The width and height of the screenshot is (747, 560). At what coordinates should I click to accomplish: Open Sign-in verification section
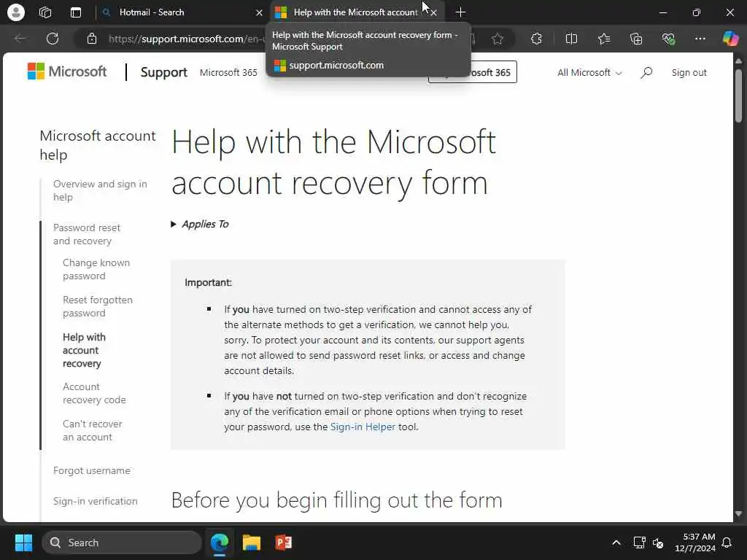(96, 501)
